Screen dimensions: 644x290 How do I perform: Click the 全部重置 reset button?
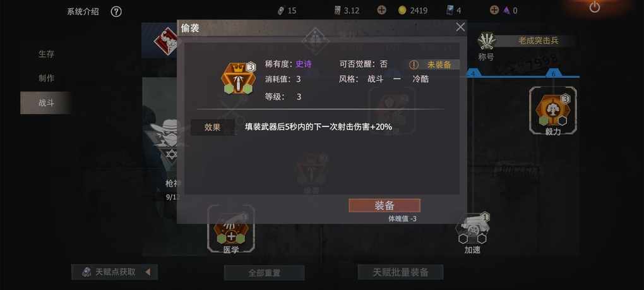264,273
